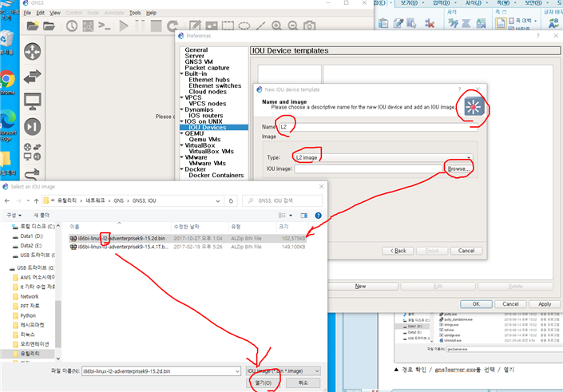Click the Screenshot camera icon in GNS3 toolbar
The image size is (563, 392).
310,26
